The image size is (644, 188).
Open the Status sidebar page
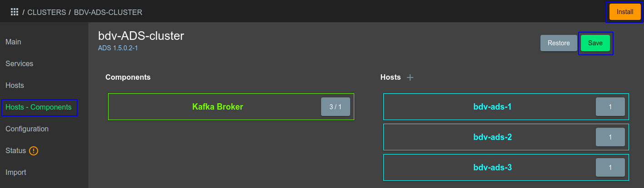16,151
